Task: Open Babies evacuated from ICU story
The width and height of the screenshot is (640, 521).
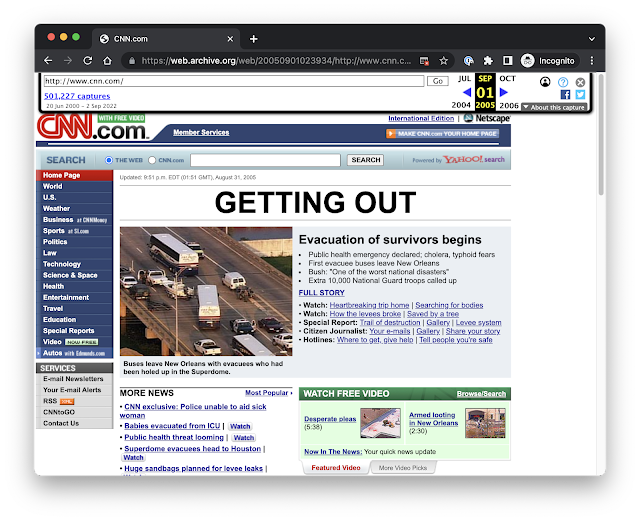Action: (x=172, y=426)
